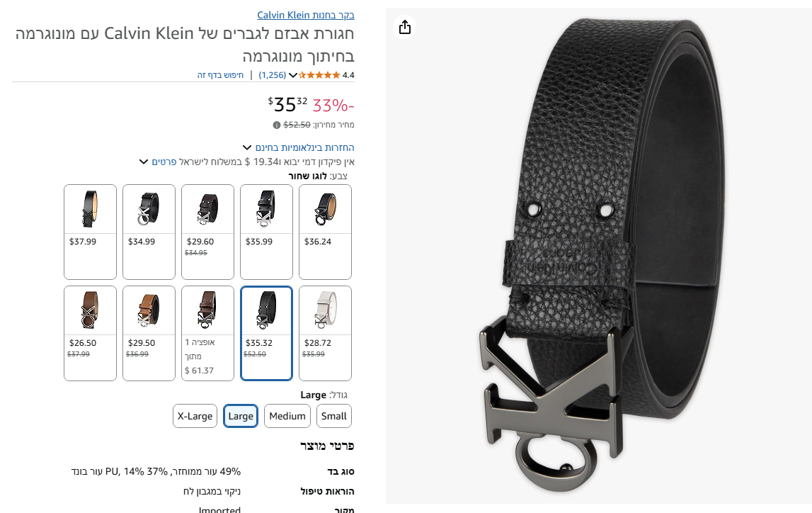Click the info icon beside $52.50 list price

(277, 125)
